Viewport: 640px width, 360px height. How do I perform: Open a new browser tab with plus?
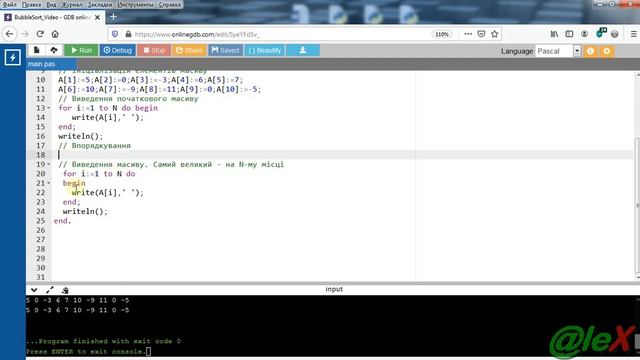point(113,17)
